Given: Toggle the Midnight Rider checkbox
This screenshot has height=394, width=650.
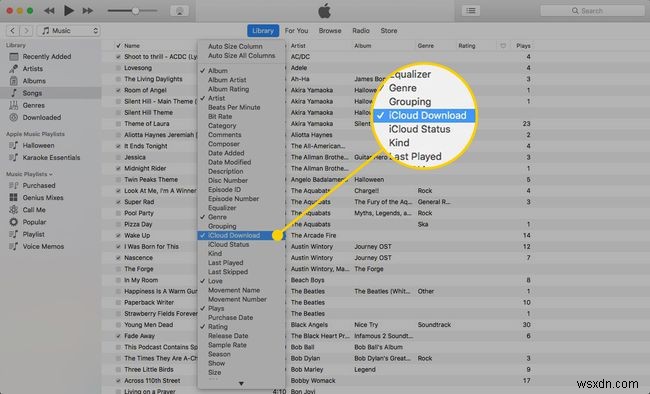Looking at the screenshot, I should (x=118, y=169).
